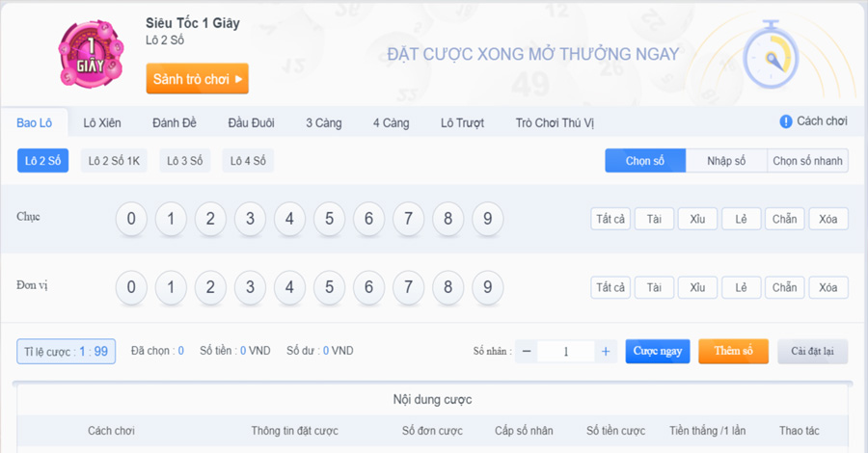
Task: Pick number 2 in the Đơn vị row
Action: coord(210,287)
